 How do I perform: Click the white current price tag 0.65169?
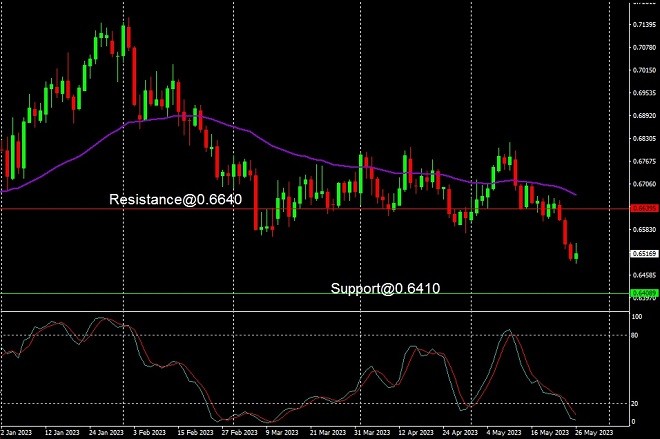[644, 254]
